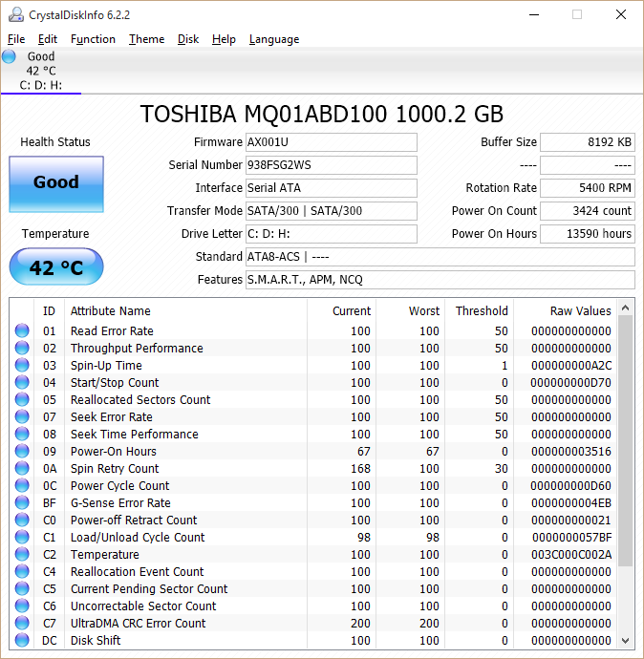Minimize the CrystalDiskInfo window

pos(534,14)
